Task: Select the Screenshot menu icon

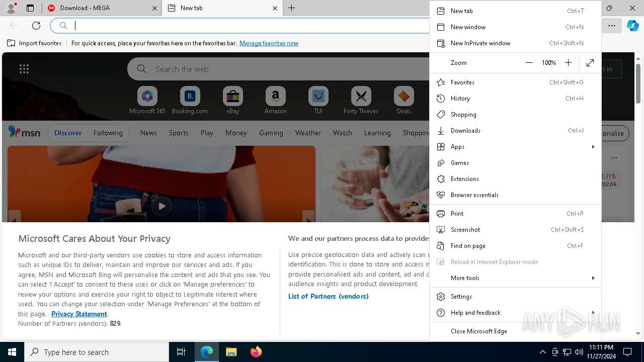Action: pos(441,230)
